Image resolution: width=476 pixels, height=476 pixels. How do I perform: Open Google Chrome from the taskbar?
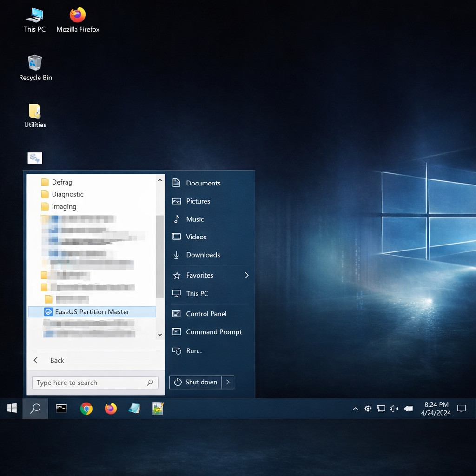[x=86, y=409]
